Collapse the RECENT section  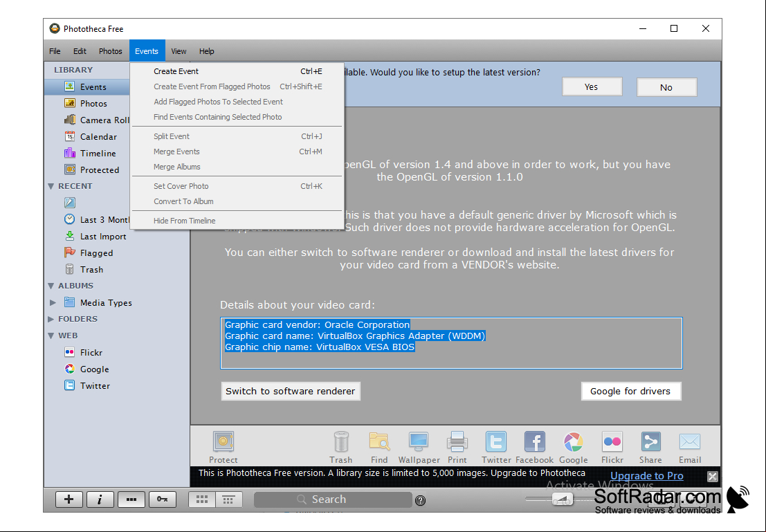point(51,186)
